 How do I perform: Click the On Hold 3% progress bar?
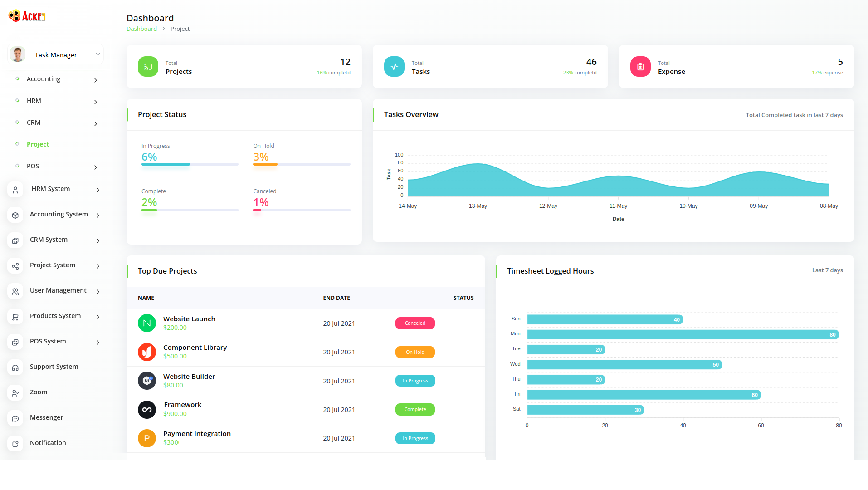tap(302, 164)
